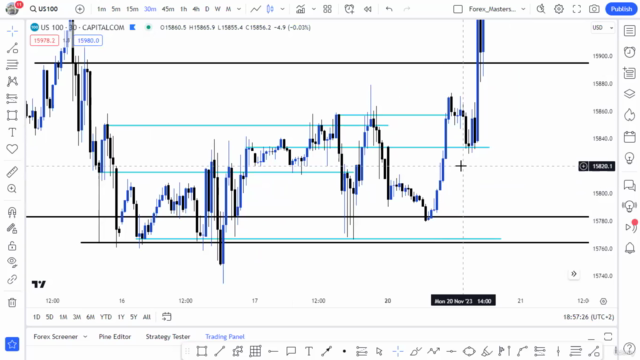Select the 1m timeframe
This screenshot has width=640, height=360.
coord(101,9)
